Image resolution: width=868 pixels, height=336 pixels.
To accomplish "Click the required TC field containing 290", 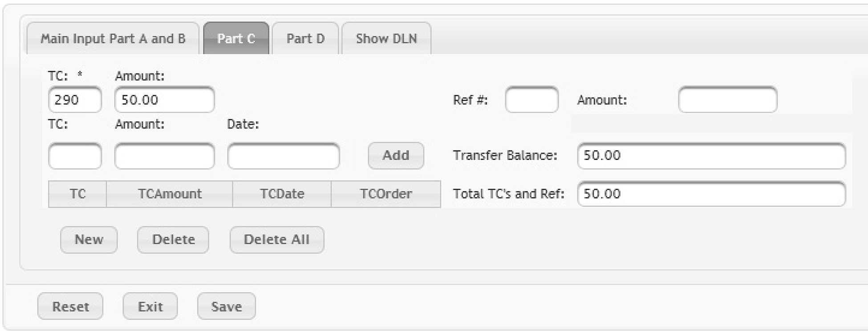I will pyautogui.click(x=75, y=100).
